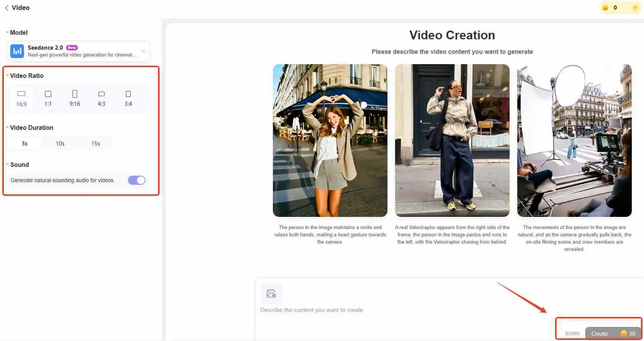Set video duration to 15s

pyautogui.click(x=95, y=144)
